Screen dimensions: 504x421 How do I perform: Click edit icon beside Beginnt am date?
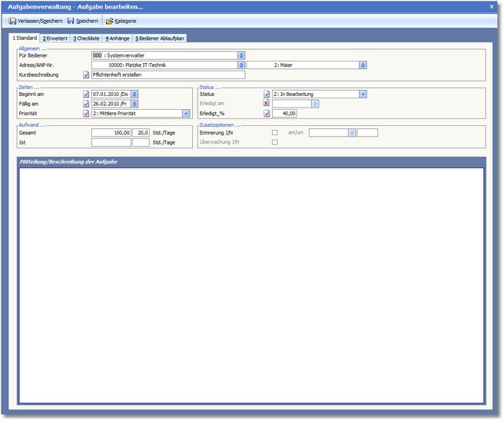click(86, 94)
